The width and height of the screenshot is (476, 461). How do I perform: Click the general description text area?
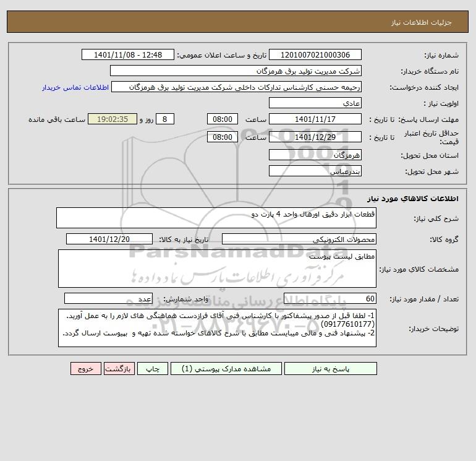216,218
